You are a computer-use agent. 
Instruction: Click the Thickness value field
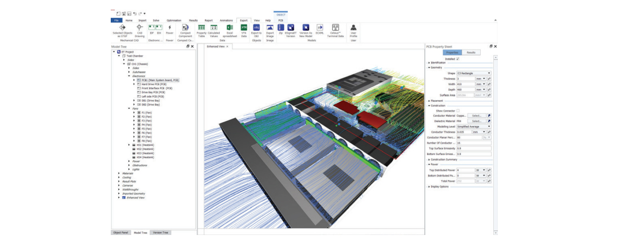point(466,78)
